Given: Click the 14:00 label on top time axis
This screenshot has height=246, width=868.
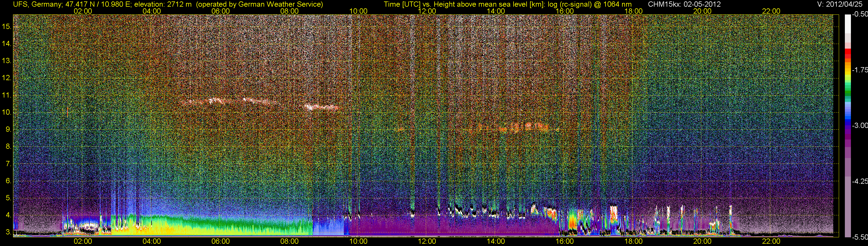Looking at the screenshot, I should point(496,11).
